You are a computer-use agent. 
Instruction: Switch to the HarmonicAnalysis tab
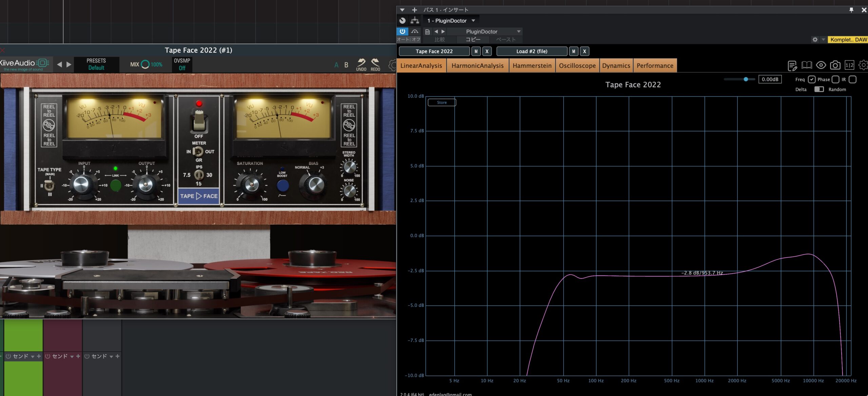(x=477, y=65)
